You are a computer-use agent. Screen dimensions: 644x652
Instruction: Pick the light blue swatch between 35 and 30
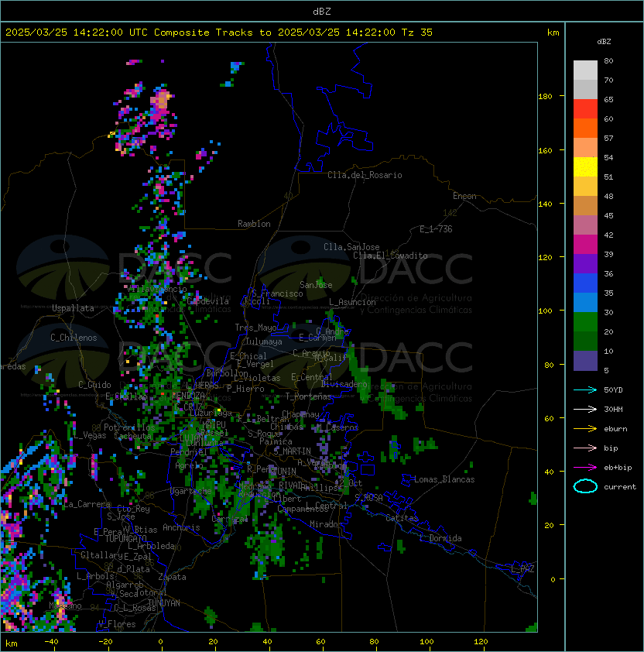pyautogui.click(x=585, y=303)
